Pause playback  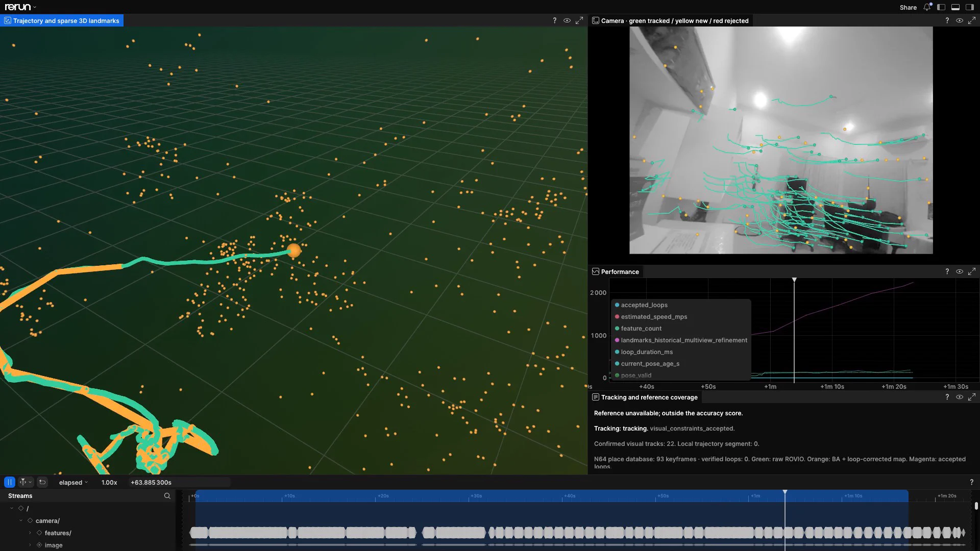(10, 482)
